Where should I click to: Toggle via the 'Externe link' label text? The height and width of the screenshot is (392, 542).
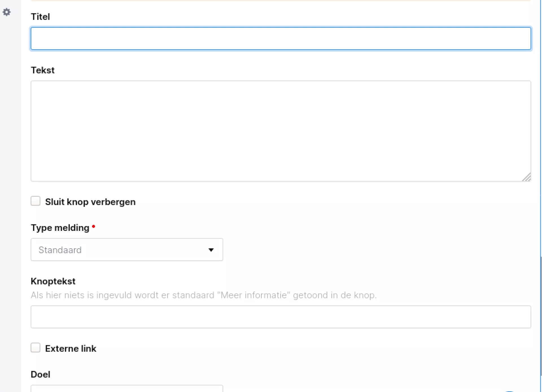71,349
